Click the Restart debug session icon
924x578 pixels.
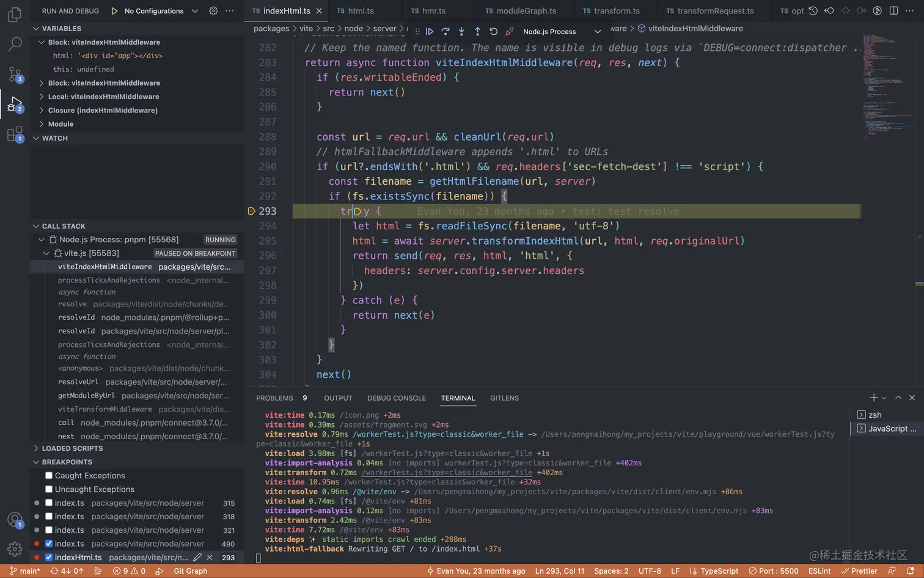[x=494, y=31]
